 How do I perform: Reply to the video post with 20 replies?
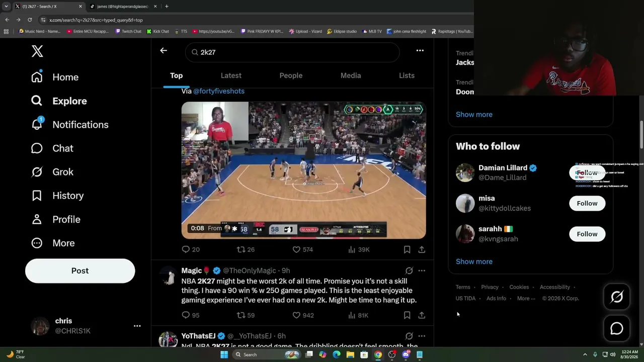(191, 249)
